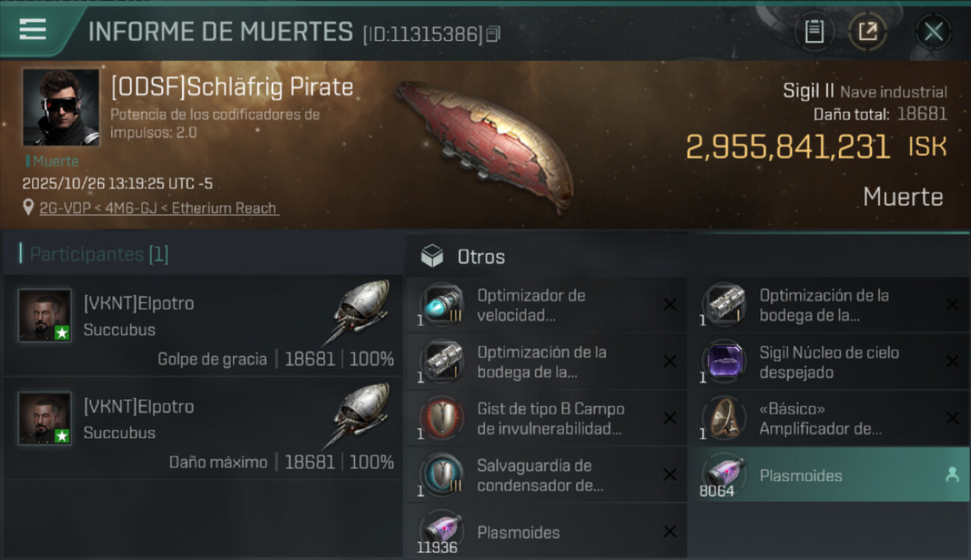971x560 pixels.
Task: Select the «Básico» Amplificador item
Action: 828,418
